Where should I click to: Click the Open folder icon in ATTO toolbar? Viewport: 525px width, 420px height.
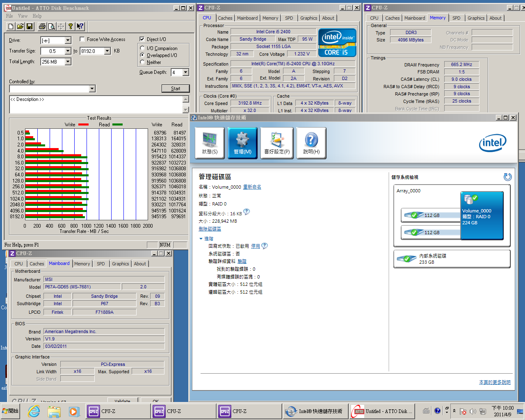pyautogui.click(x=20, y=26)
